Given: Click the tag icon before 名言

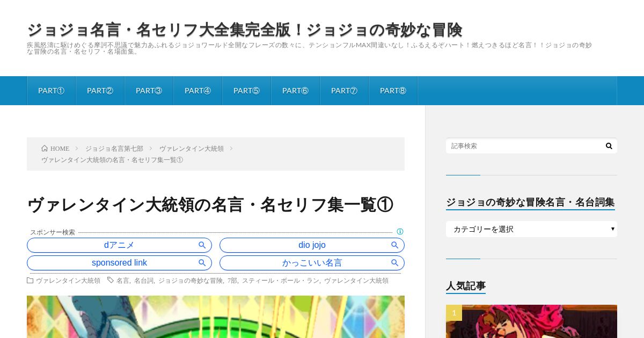Looking at the screenshot, I should pyautogui.click(x=111, y=281).
